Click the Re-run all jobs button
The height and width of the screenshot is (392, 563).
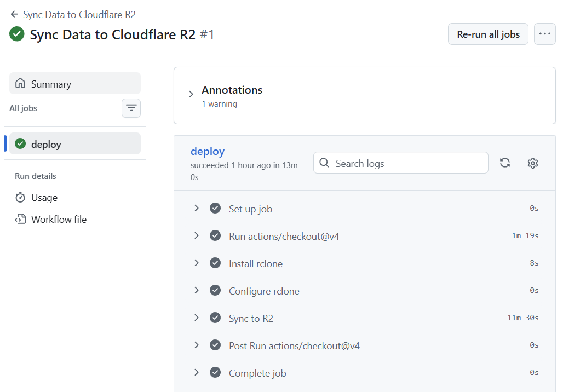pos(488,34)
